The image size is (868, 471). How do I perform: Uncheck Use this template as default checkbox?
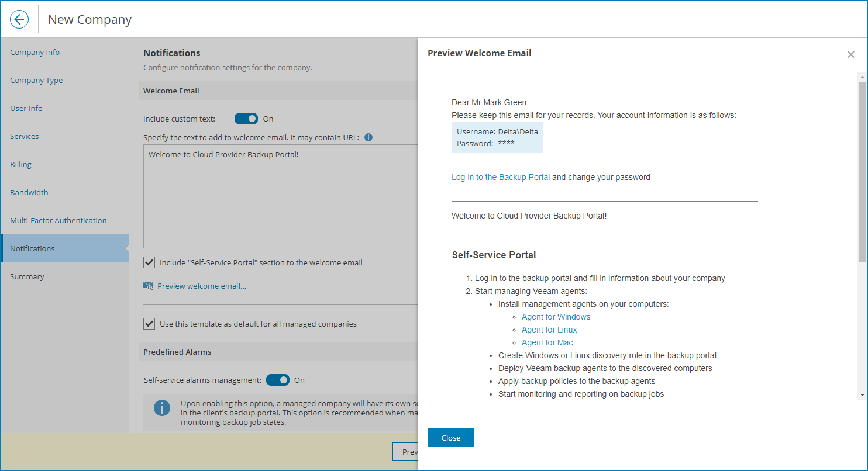[x=149, y=324]
